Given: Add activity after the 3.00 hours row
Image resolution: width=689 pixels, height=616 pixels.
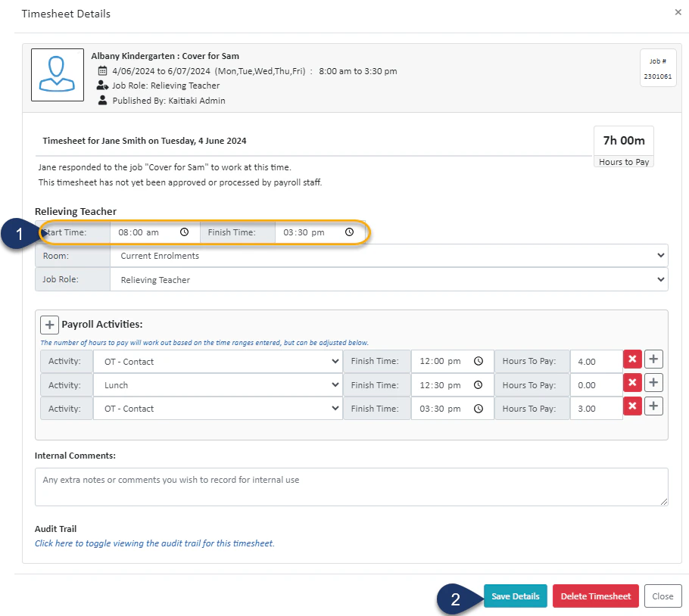Looking at the screenshot, I should point(653,406).
